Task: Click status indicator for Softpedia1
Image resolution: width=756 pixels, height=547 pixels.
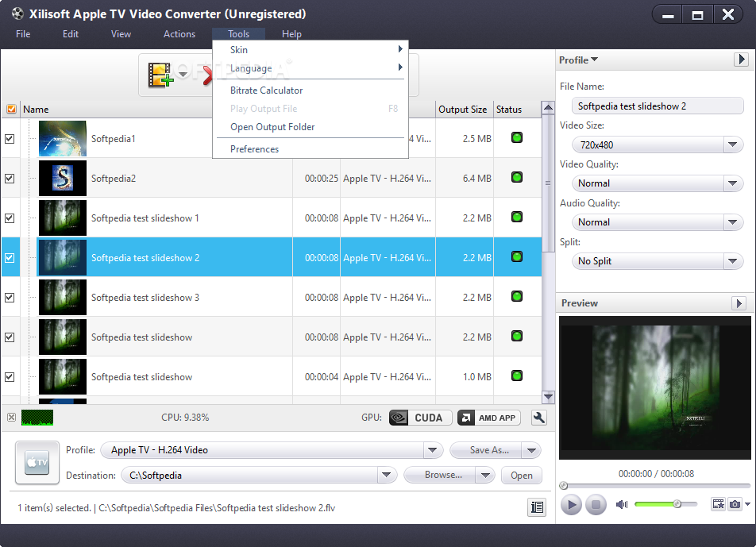Action: [x=517, y=138]
